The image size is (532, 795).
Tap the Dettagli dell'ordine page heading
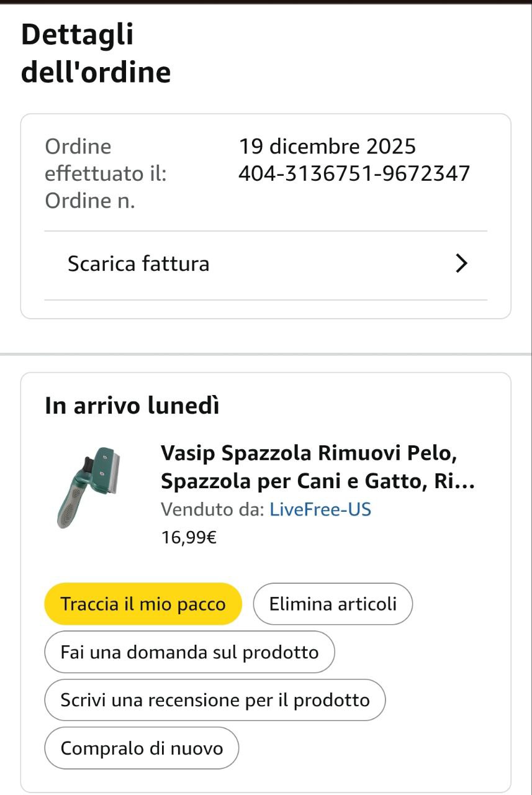click(96, 53)
